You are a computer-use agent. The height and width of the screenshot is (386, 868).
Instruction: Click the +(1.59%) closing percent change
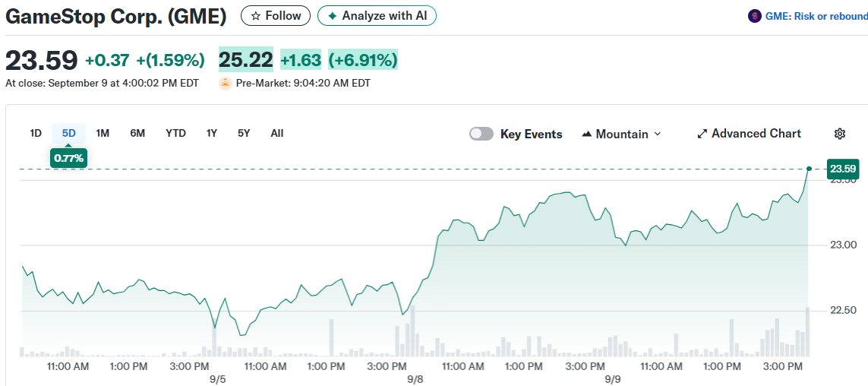pyautogui.click(x=171, y=60)
